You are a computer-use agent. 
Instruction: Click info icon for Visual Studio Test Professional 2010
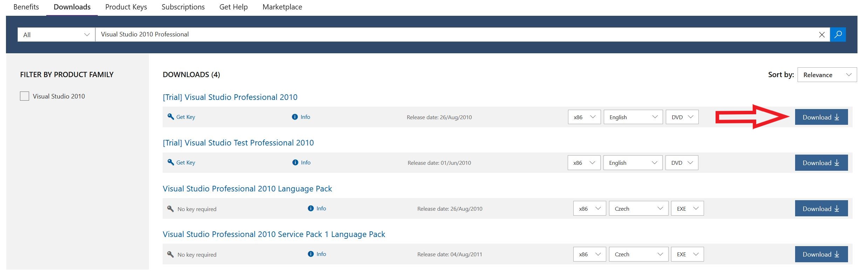pos(295,163)
